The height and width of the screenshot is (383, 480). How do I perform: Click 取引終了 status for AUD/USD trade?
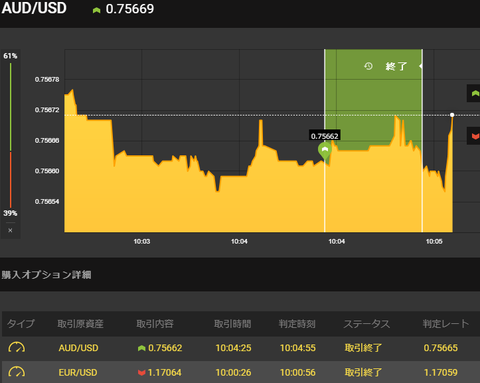(363, 348)
